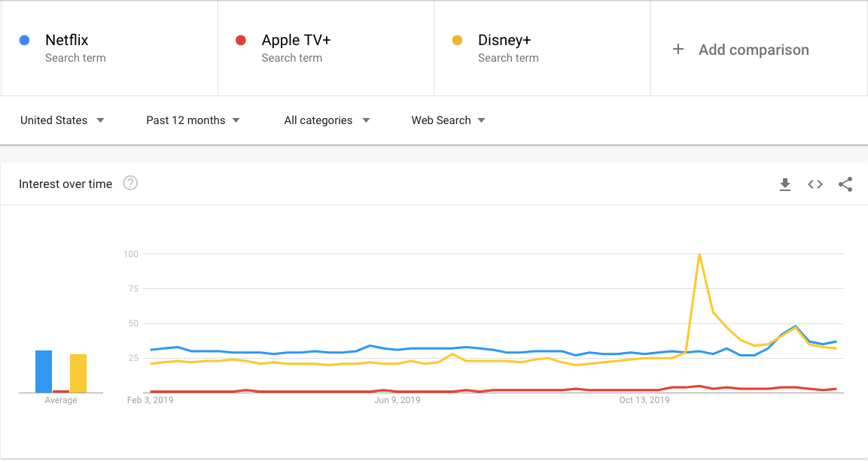
Task: Click the yellow Disney+ color dot
Action: [457, 40]
